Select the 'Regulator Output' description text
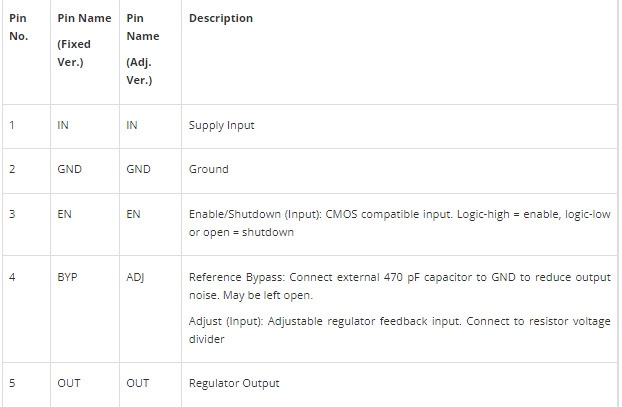This screenshot has height=407, width=622. (234, 383)
